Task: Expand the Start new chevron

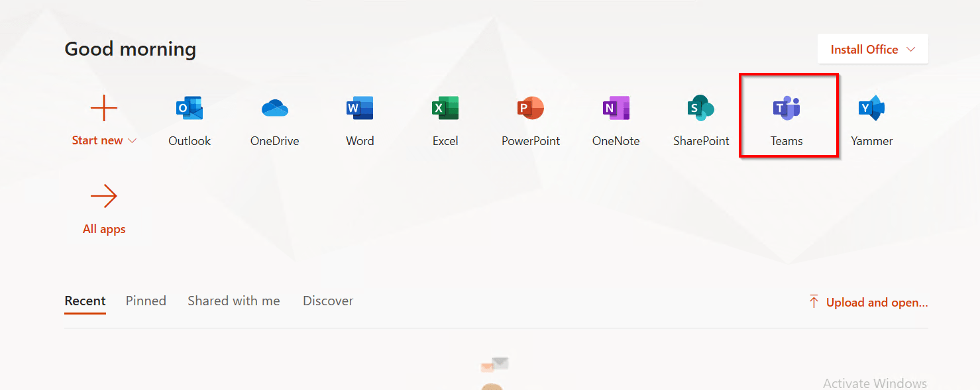Action: tap(132, 141)
